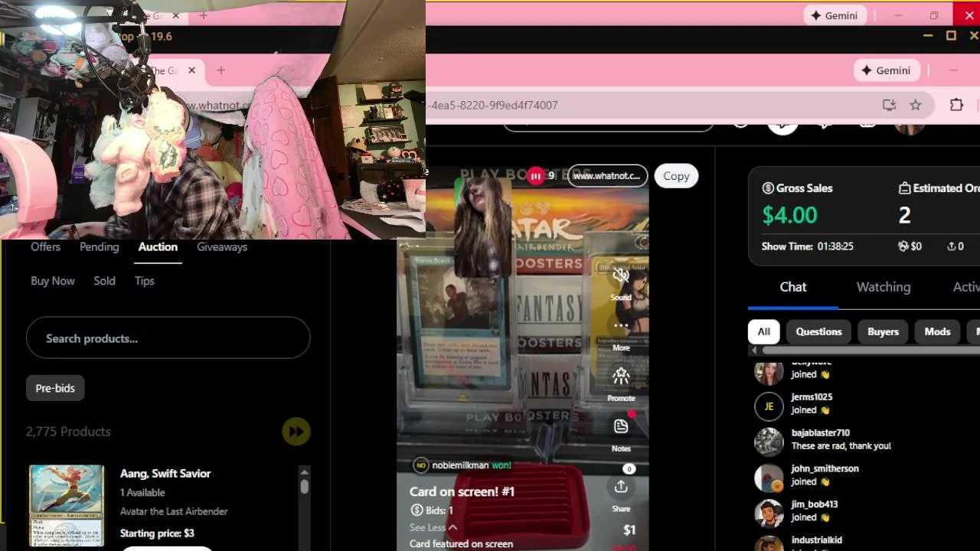This screenshot has height=551, width=980.
Task: Click the Copy link button
Action: (676, 176)
